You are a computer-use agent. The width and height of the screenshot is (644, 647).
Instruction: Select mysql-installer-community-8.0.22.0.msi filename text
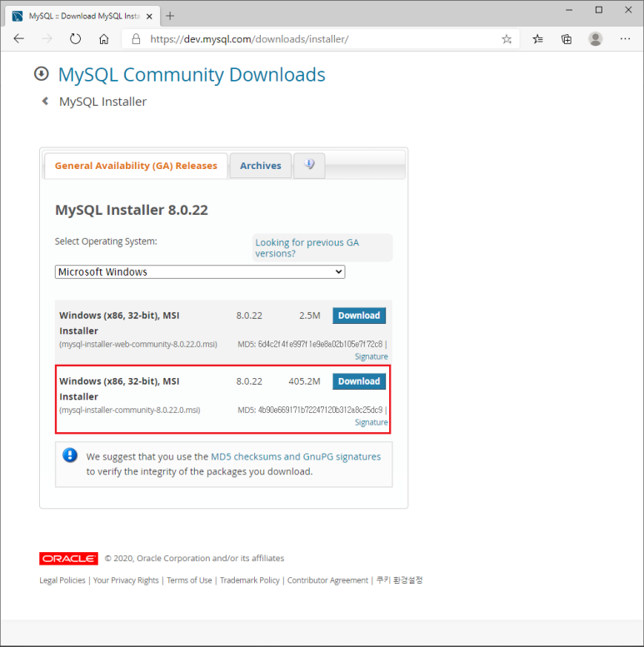tap(130, 411)
